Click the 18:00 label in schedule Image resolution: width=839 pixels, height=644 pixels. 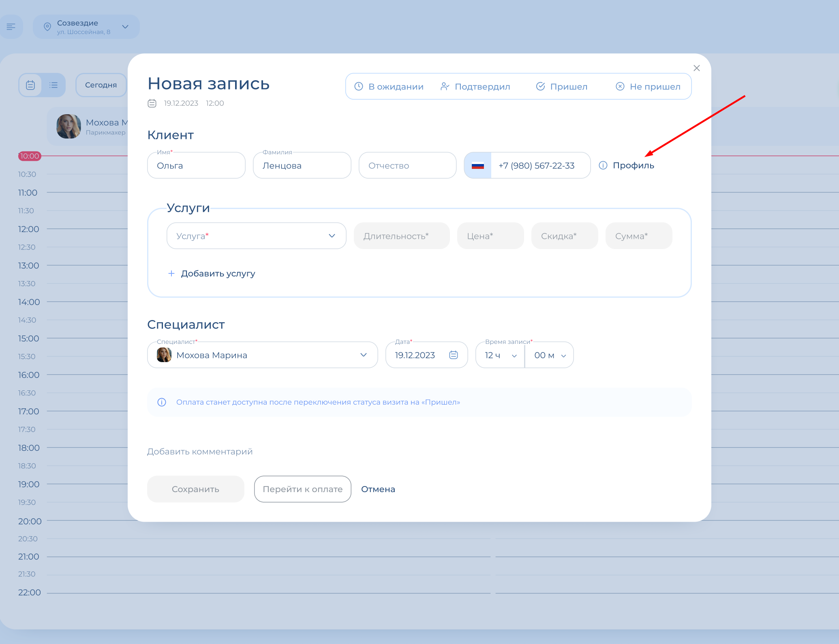click(x=29, y=448)
